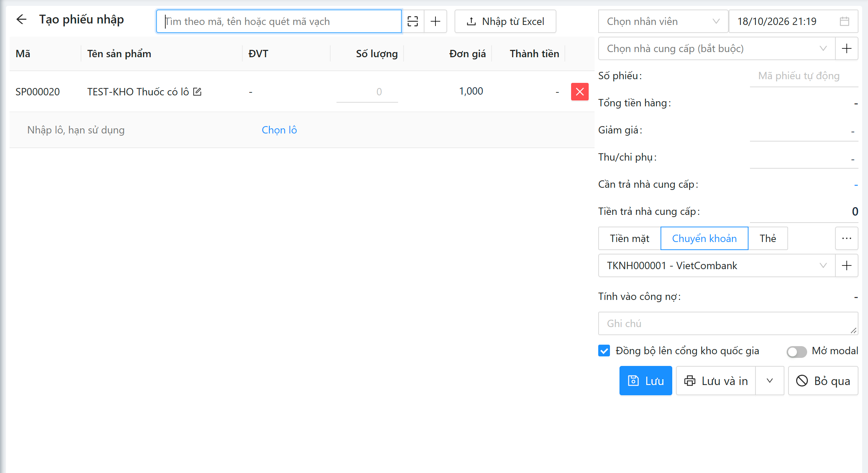Toggle the Mở modal switch
The height and width of the screenshot is (473, 868).
(797, 352)
